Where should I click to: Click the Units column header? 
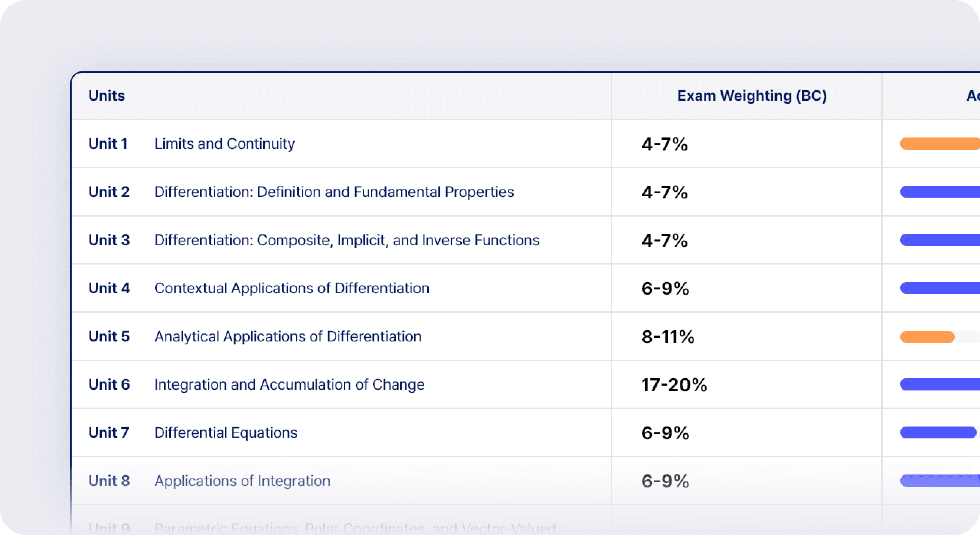[x=107, y=95]
